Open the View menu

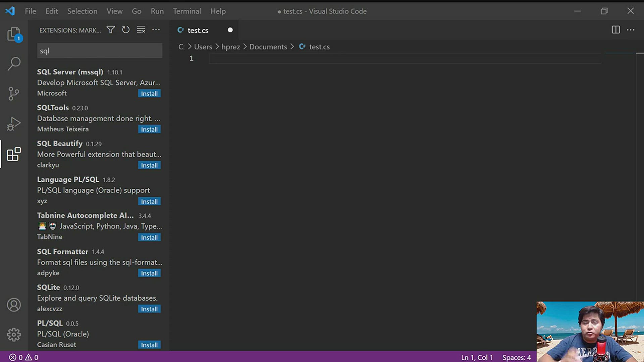click(x=115, y=11)
